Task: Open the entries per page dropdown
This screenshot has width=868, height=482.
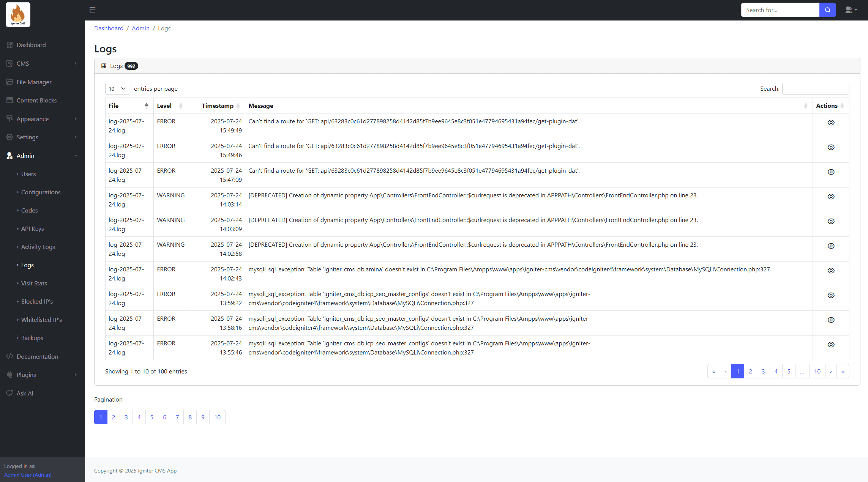Action: coord(118,88)
